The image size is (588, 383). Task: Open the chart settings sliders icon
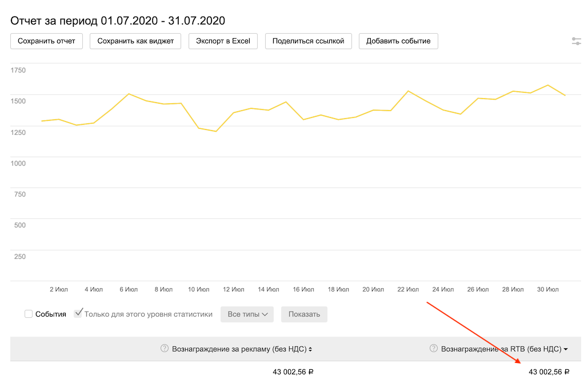pyautogui.click(x=576, y=41)
